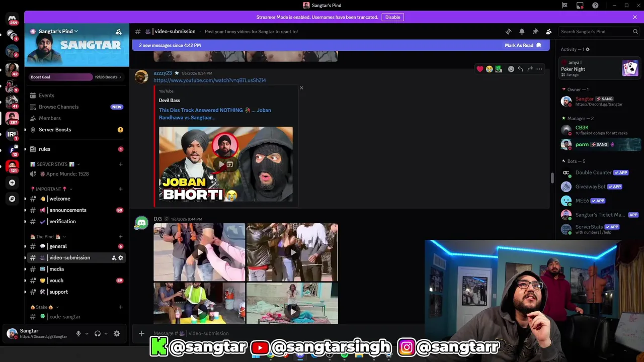Dismiss the Streamer Mode banner
This screenshot has width=644, height=362.
point(635,17)
